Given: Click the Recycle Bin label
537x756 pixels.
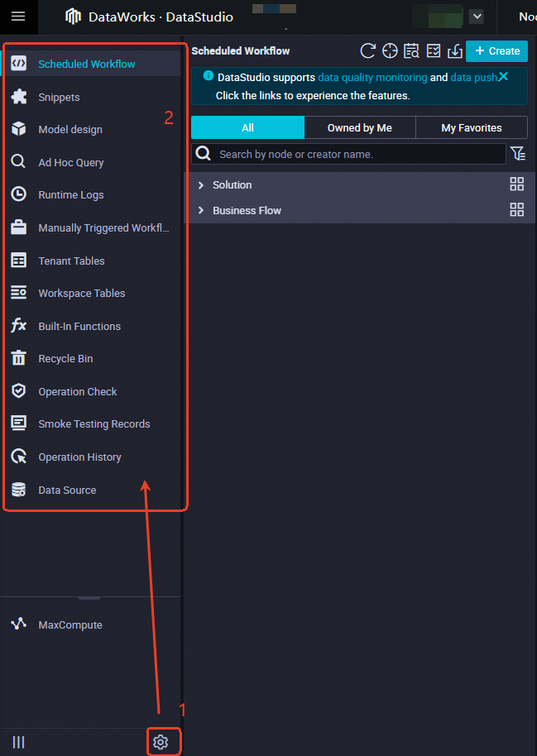Looking at the screenshot, I should click(65, 359).
